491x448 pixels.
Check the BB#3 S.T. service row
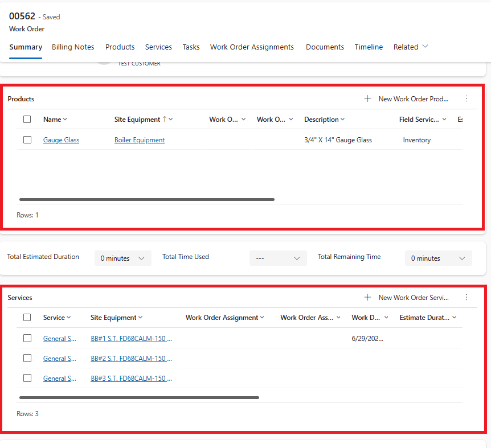[27, 378]
